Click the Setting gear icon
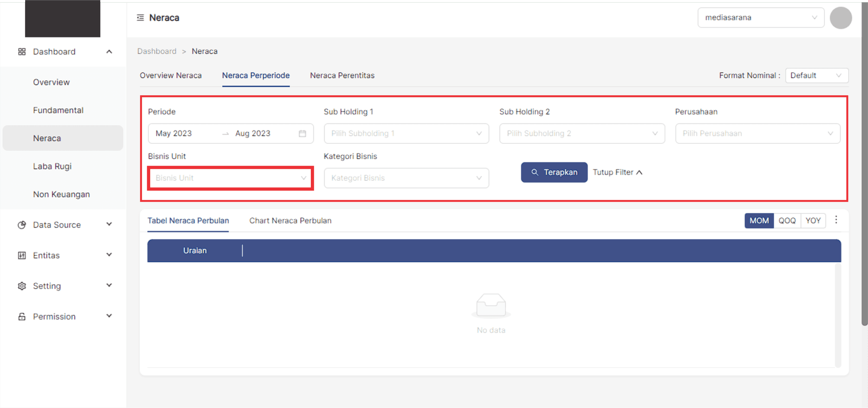This screenshot has width=868, height=408. point(22,286)
